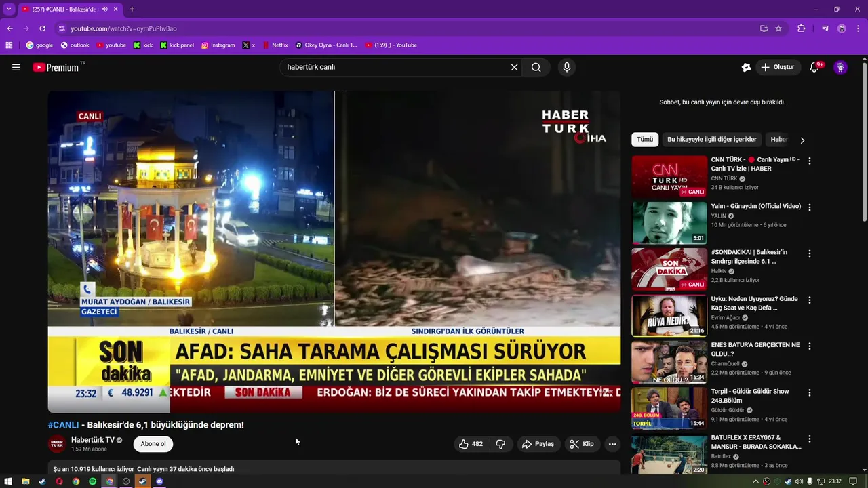Viewport: 868px width, 488px height.
Task: Clear the search box with X
Action: (x=514, y=67)
